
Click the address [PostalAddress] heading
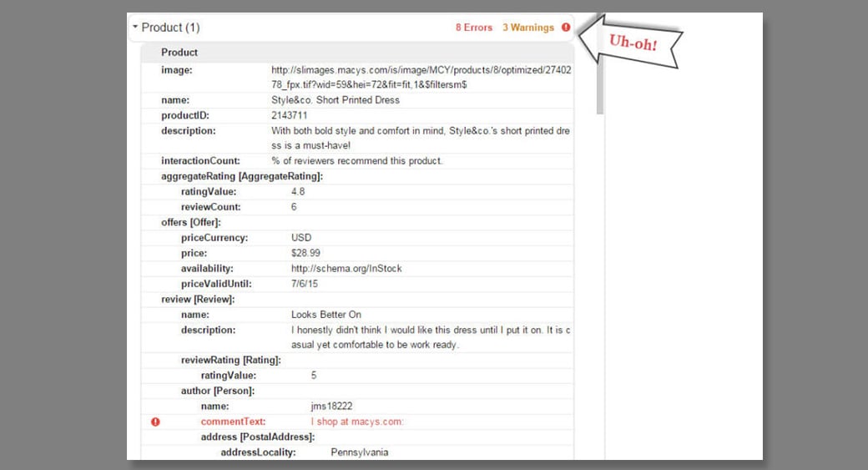click(x=257, y=437)
